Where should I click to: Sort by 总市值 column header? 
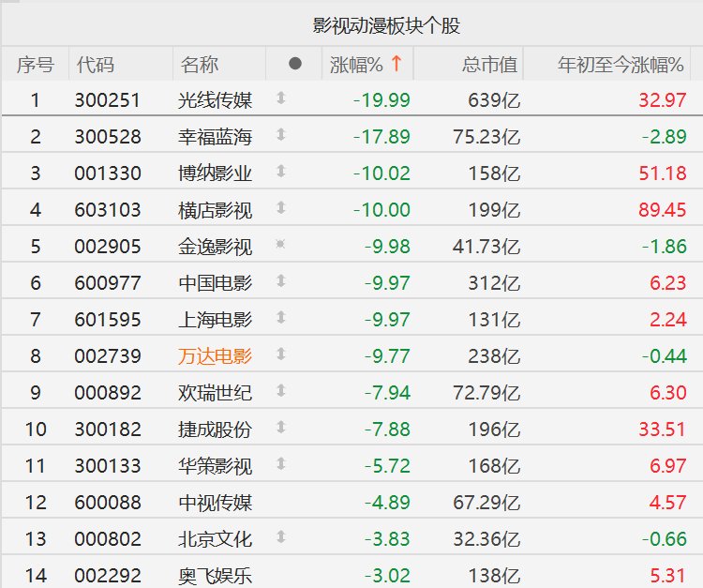(489, 65)
